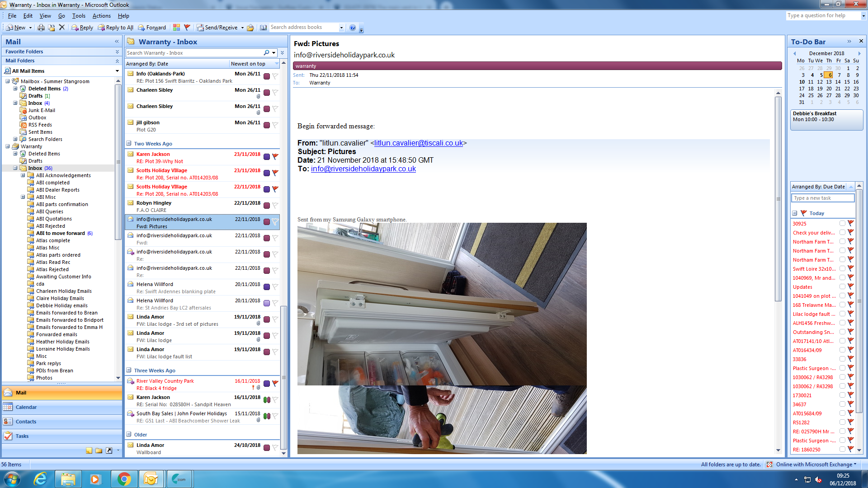Tick the checkbox for Updates task

coord(842,286)
